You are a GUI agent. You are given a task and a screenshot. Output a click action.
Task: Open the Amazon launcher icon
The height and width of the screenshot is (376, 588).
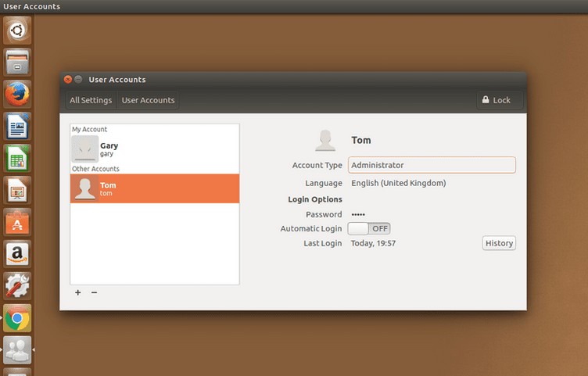point(17,254)
